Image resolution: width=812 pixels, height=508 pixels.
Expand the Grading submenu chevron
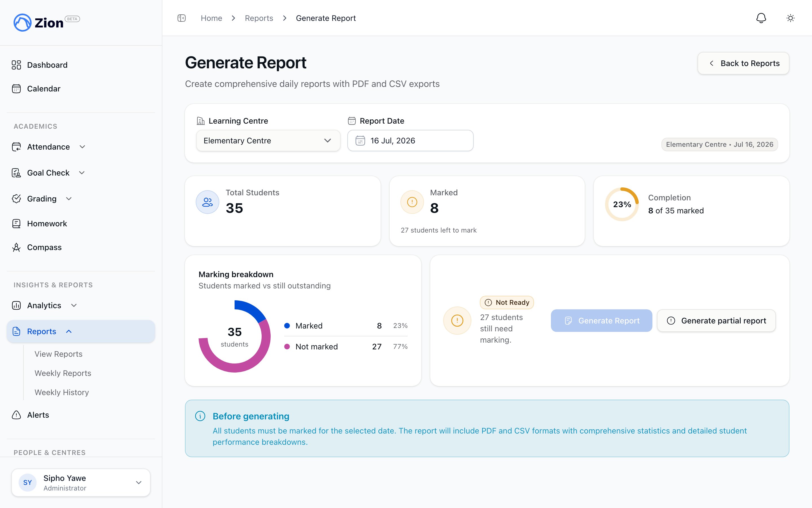[69, 199]
